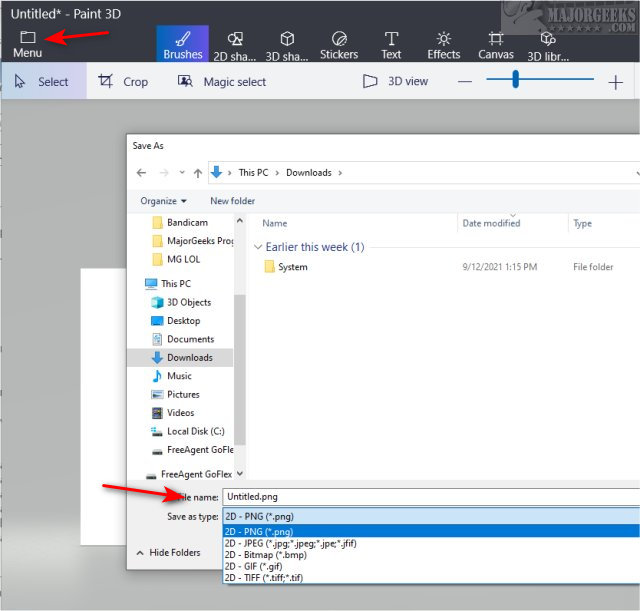Open Bandicam folder in sidebar
The height and width of the screenshot is (611, 640).
tap(180, 222)
